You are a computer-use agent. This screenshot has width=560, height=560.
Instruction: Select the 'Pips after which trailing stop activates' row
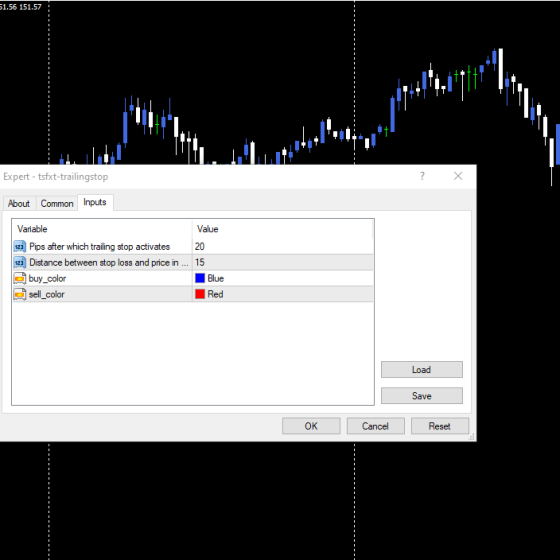pyautogui.click(x=193, y=246)
